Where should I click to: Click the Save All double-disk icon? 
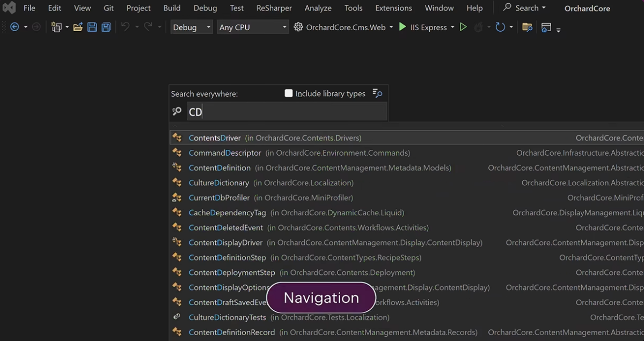coord(106,27)
